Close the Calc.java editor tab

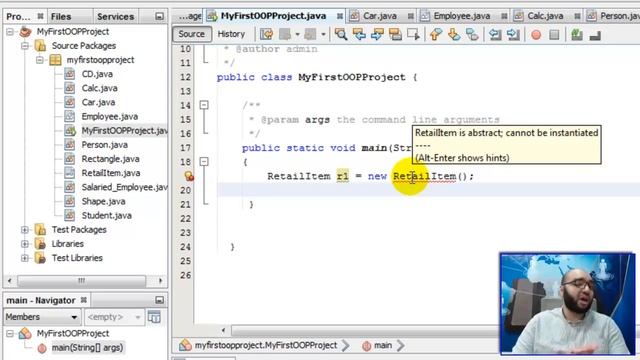[x=577, y=16]
